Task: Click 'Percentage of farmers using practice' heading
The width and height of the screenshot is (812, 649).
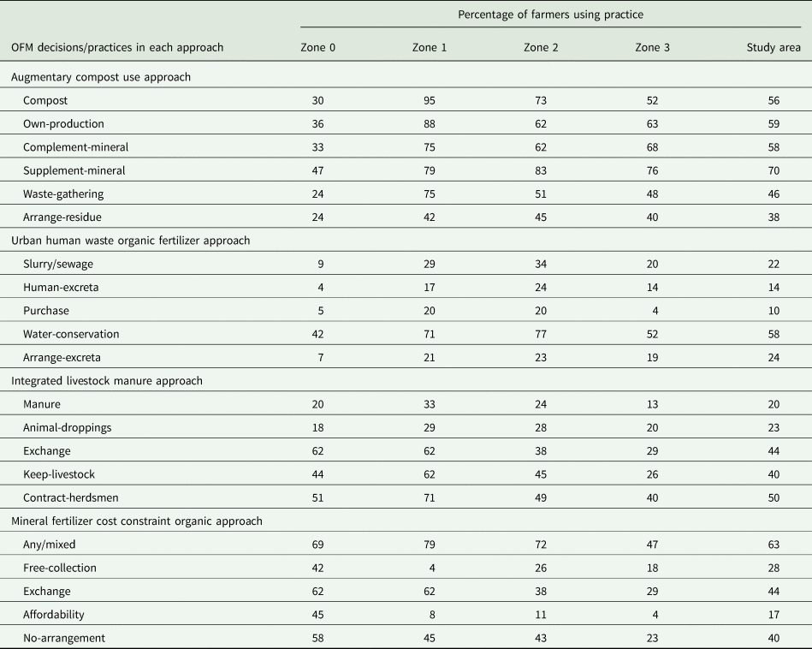Action: [x=550, y=15]
